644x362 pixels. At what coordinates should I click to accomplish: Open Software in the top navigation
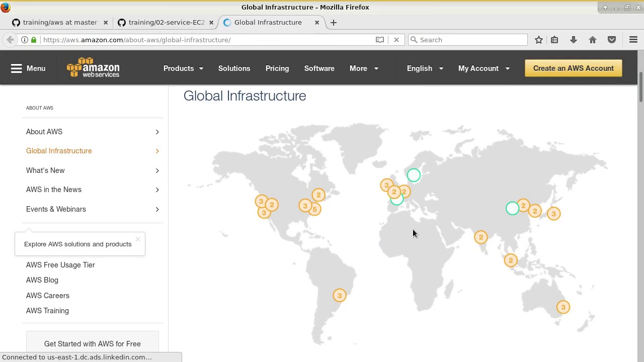point(319,68)
